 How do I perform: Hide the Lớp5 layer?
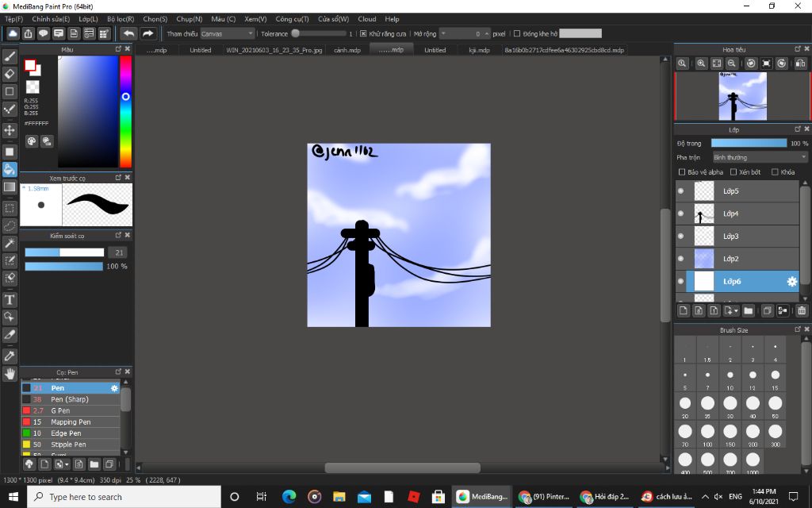click(681, 190)
